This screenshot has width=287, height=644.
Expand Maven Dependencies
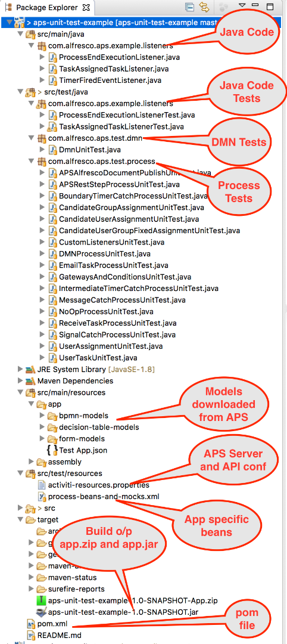20,380
